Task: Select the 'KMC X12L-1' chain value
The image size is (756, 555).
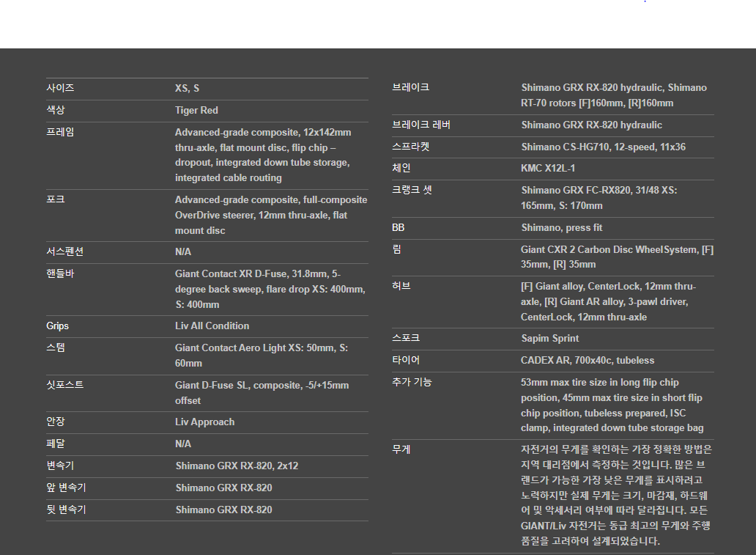Action: click(548, 169)
